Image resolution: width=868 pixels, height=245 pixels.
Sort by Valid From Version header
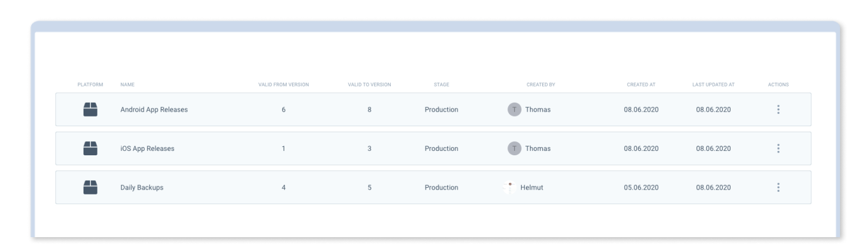283,85
